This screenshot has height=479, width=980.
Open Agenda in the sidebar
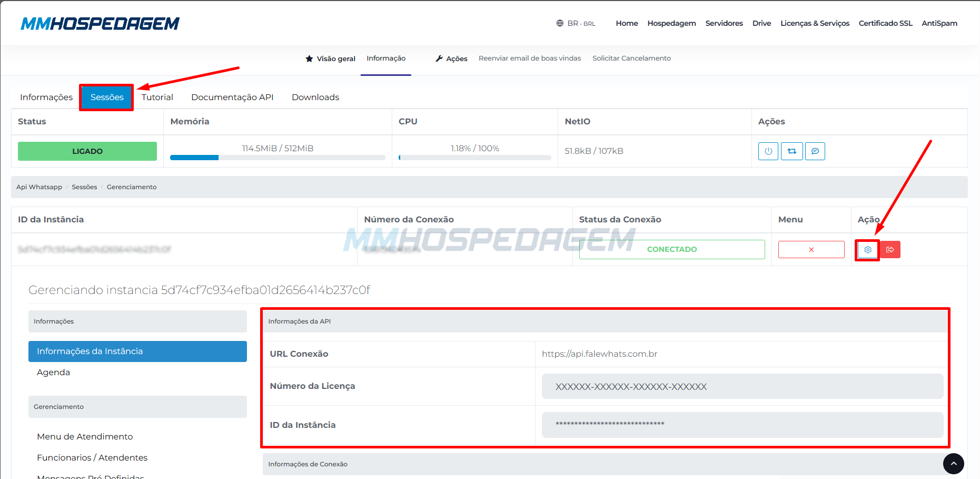53,373
